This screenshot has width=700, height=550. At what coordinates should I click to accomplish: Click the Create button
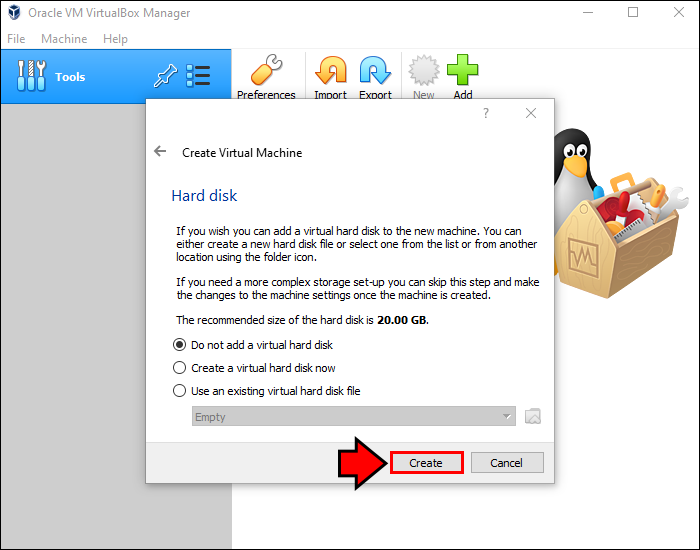click(x=426, y=462)
